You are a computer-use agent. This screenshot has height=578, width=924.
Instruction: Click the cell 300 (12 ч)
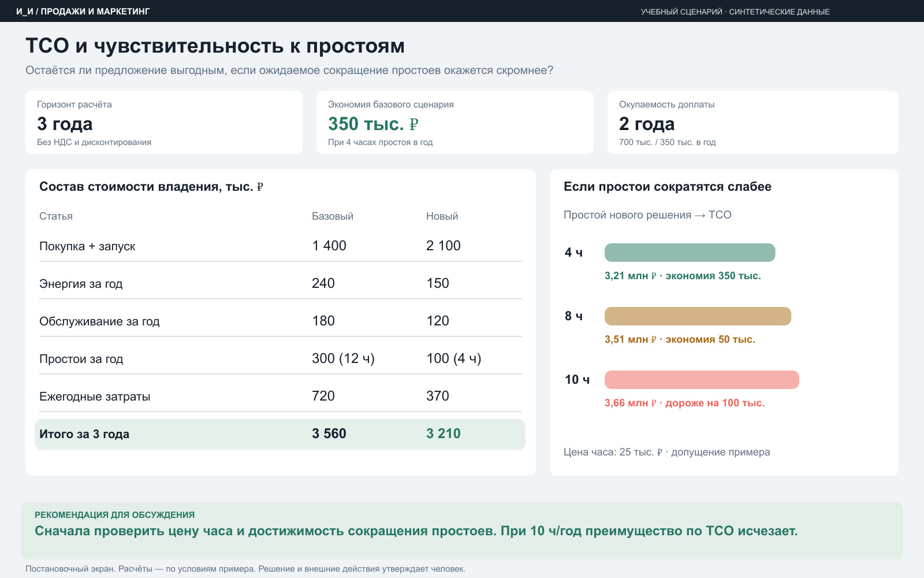[x=344, y=358]
